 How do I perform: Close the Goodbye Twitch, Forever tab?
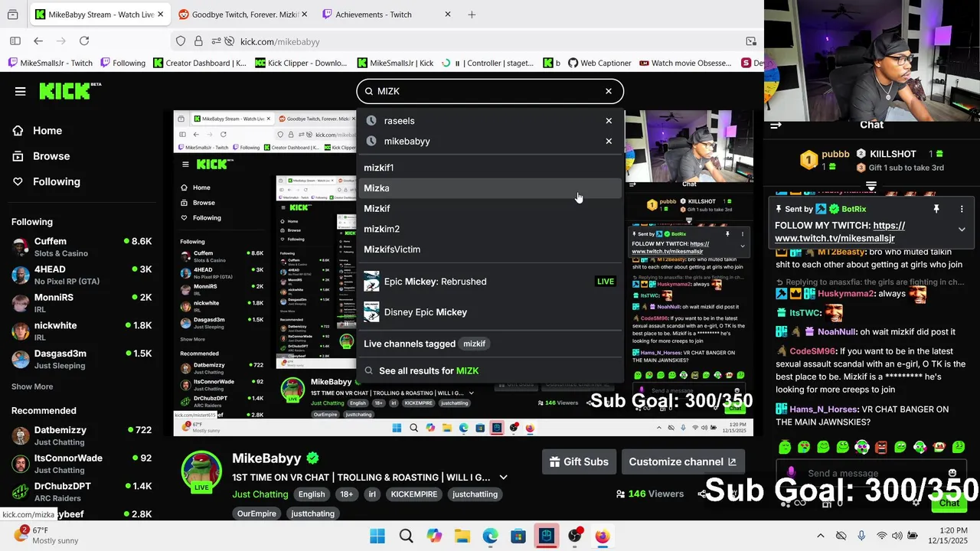click(304, 15)
